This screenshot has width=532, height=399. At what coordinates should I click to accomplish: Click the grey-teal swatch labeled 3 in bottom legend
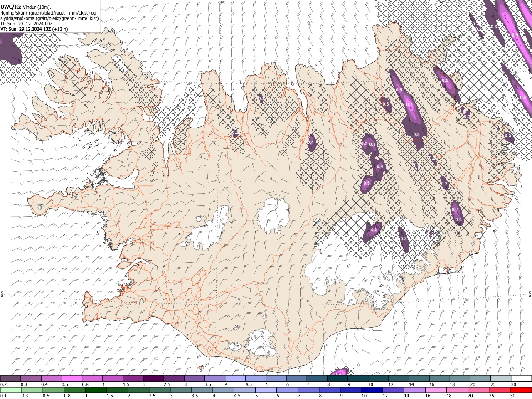180,390
